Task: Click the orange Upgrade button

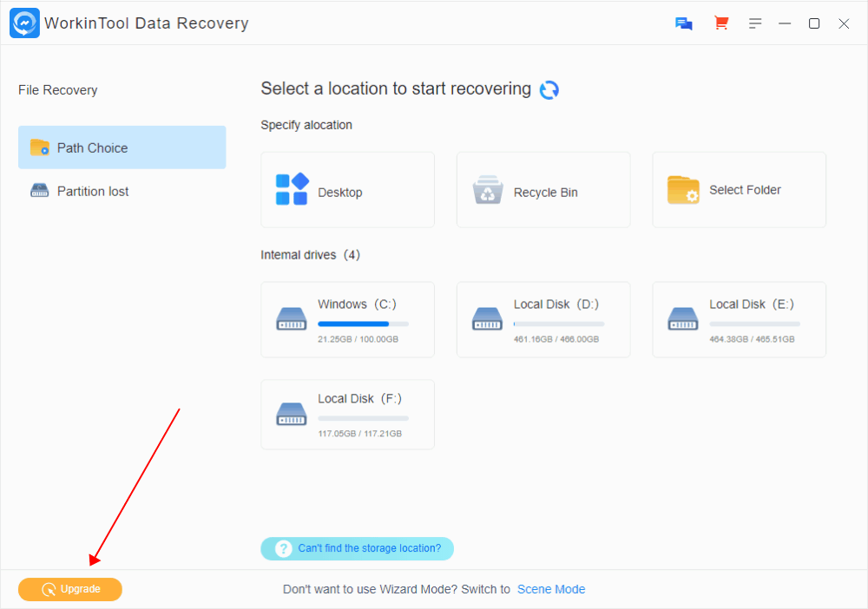Action: 70,589
